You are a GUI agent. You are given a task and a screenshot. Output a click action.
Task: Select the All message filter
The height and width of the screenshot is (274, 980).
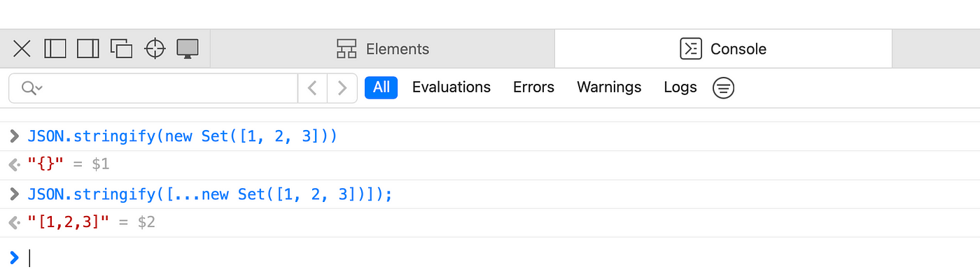(x=381, y=87)
